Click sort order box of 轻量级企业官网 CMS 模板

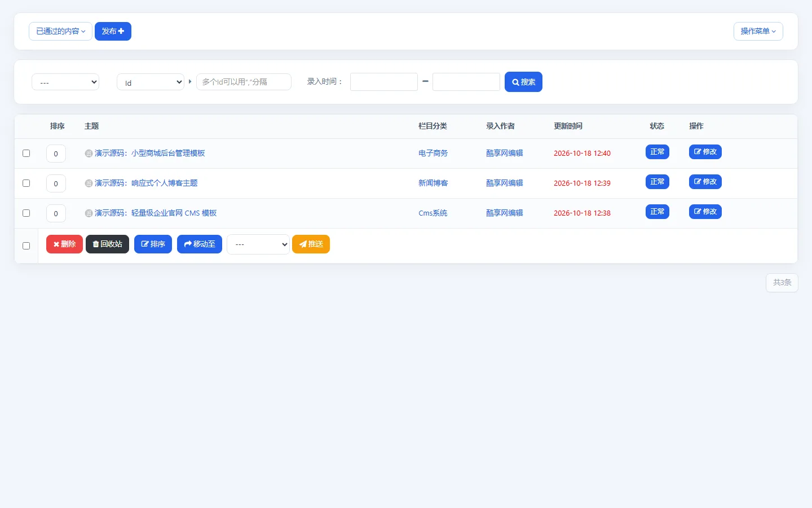tap(56, 213)
